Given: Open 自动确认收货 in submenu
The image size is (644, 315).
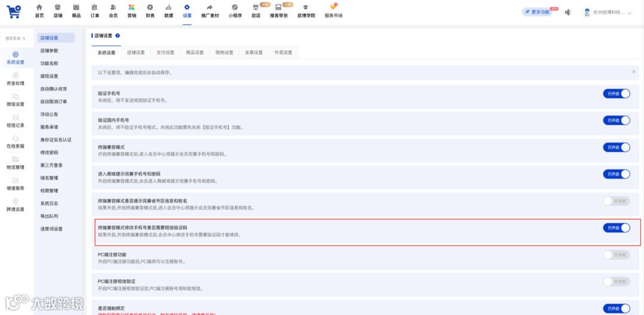Looking at the screenshot, I should tap(54, 89).
